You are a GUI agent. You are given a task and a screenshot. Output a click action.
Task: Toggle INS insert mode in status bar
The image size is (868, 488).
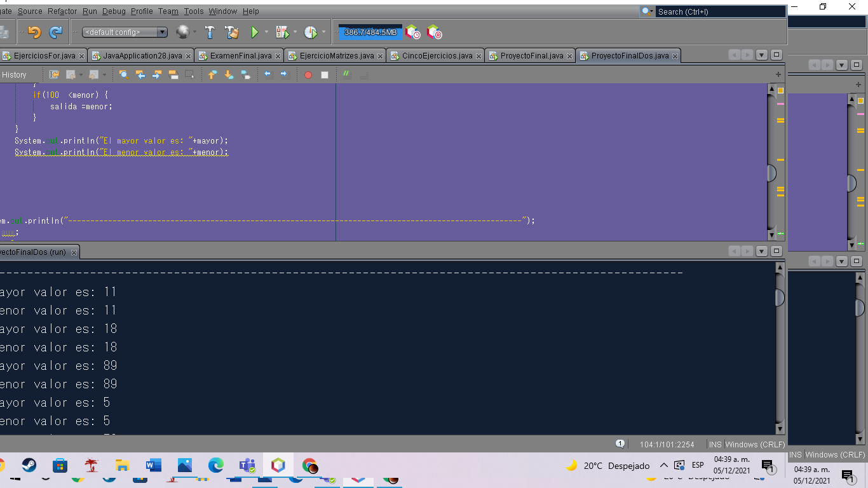pos(715,444)
